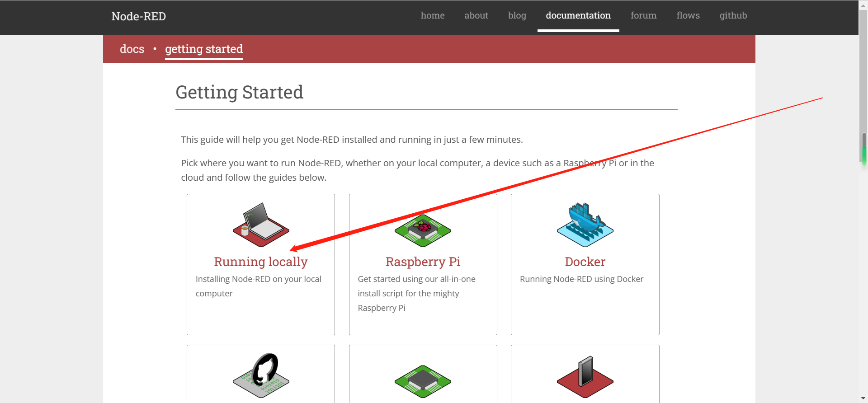Open the Running locally guide link
Image resolution: width=868 pixels, height=403 pixels.
coord(261,262)
